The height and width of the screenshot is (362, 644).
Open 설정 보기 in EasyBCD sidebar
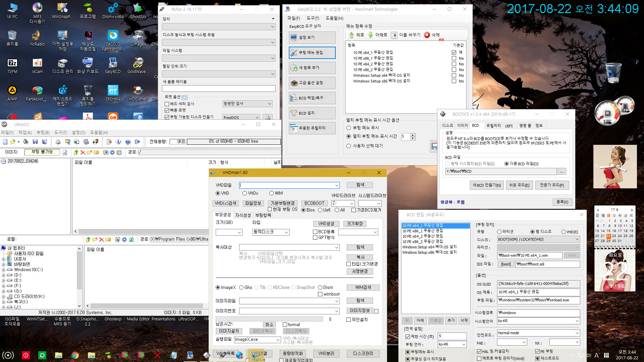[x=312, y=38]
